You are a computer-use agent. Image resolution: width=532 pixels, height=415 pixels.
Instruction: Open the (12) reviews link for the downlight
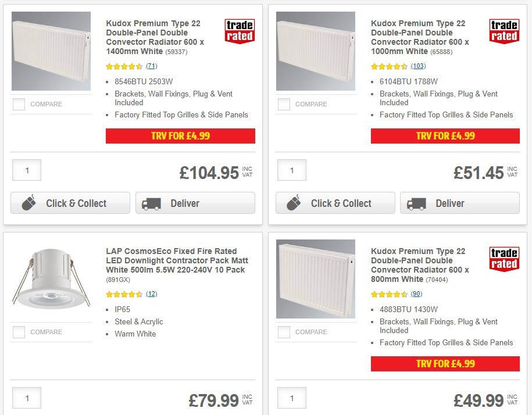(152, 294)
